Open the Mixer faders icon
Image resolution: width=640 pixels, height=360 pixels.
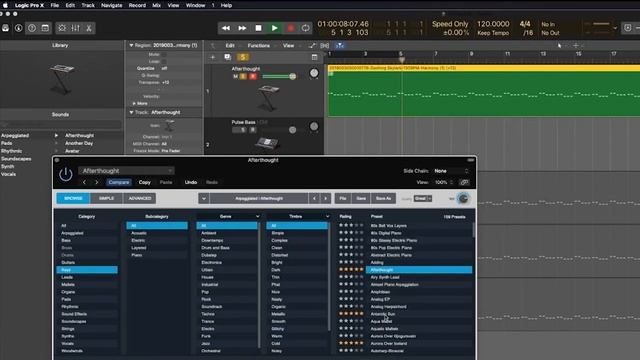tap(76, 28)
